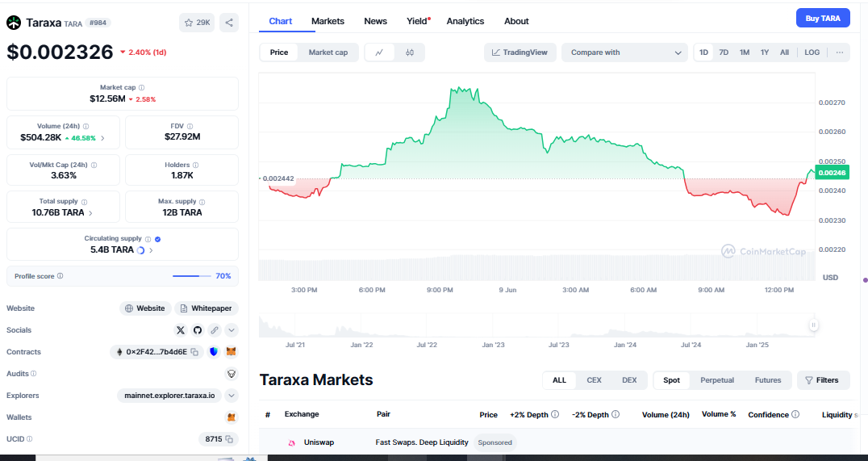
Task: Open Circulating supply details chevron
Action: pos(151,250)
